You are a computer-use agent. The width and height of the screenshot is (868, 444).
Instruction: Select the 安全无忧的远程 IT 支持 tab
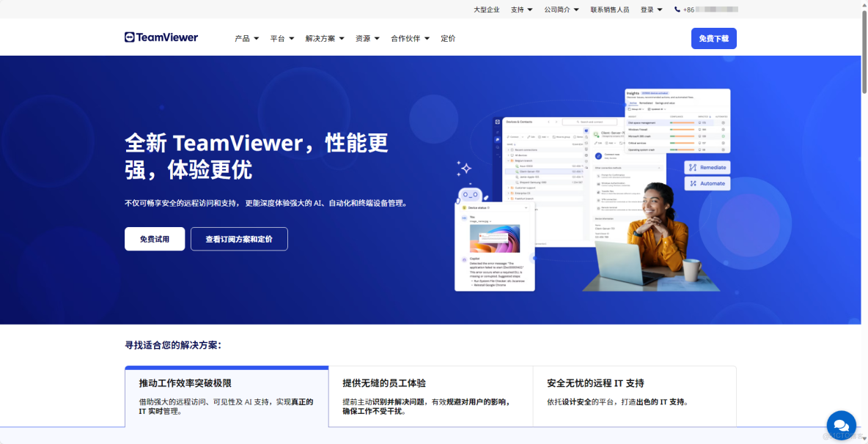(x=636, y=396)
